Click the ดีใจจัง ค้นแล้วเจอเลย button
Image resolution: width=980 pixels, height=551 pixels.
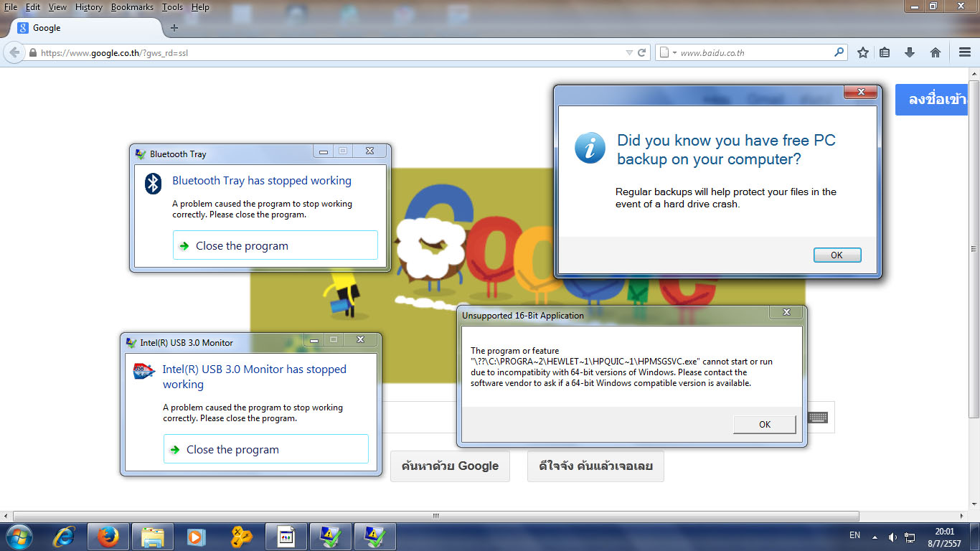pos(595,466)
